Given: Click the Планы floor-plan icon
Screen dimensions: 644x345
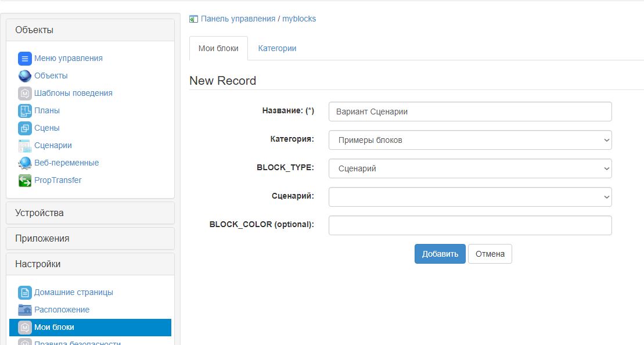Looking at the screenshot, I should [x=24, y=110].
